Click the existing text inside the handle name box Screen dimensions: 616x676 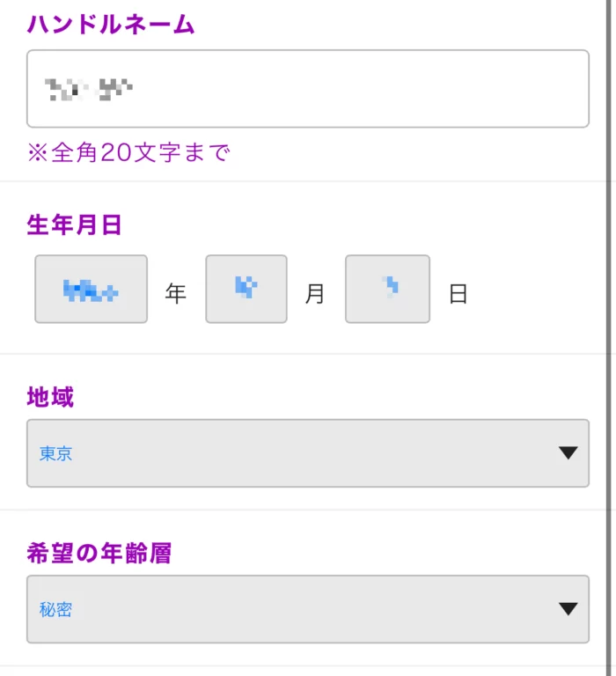(x=89, y=89)
